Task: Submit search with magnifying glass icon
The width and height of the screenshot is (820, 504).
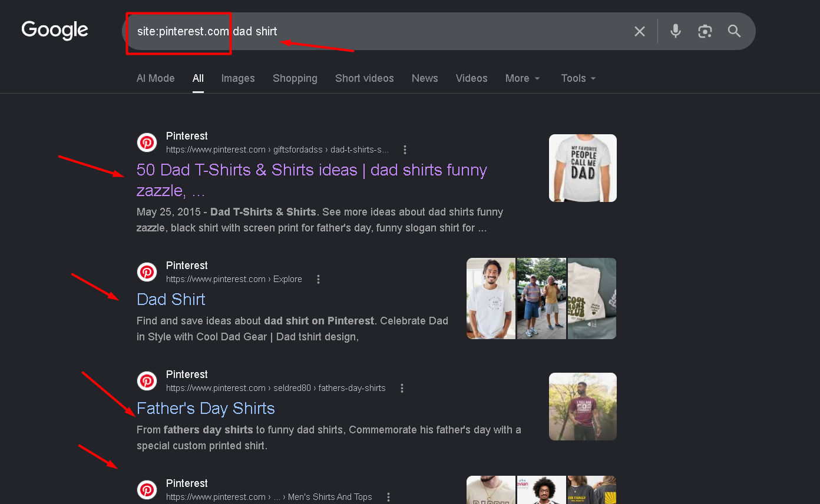Action: point(734,31)
